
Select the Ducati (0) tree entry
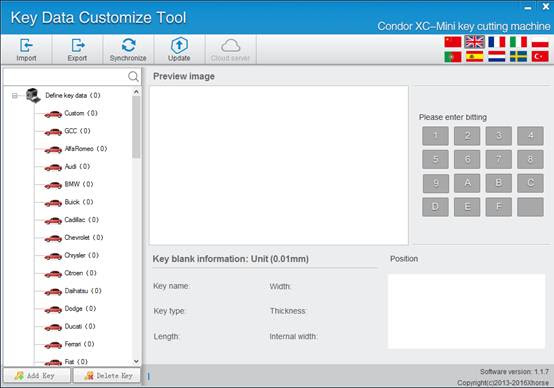click(80, 326)
